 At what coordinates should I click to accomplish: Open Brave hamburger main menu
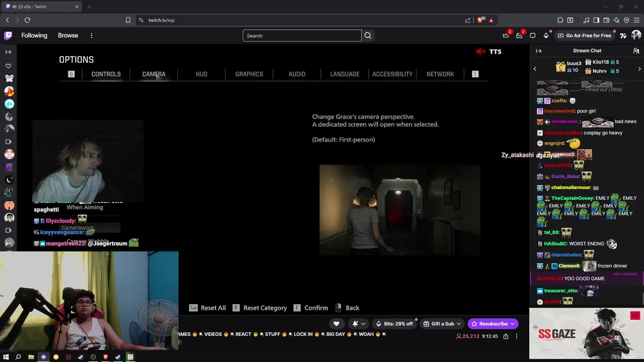pyautogui.click(x=636, y=20)
